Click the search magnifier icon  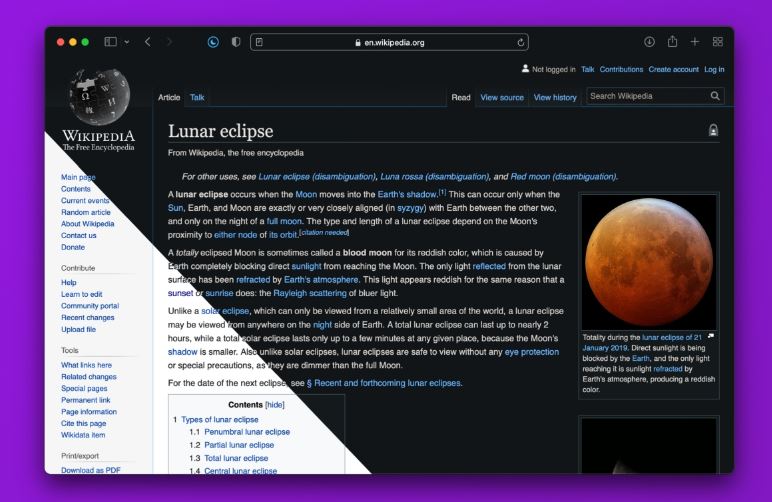click(715, 96)
